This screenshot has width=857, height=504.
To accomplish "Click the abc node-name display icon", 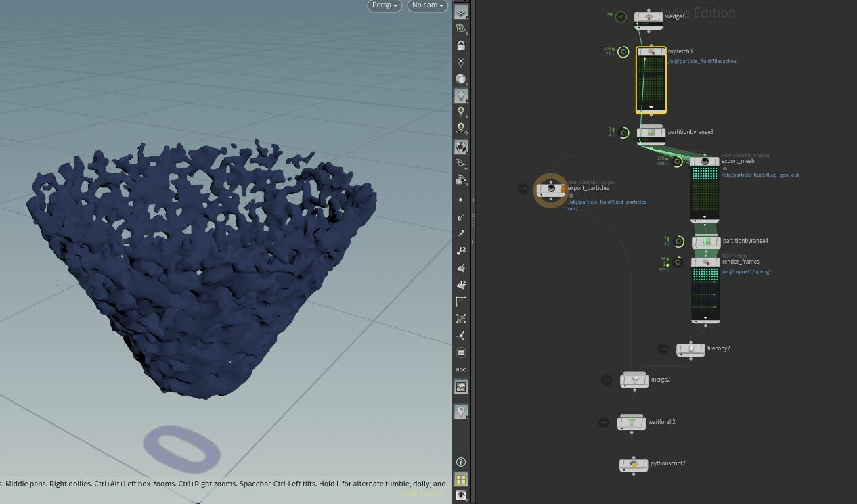I will 461,369.
